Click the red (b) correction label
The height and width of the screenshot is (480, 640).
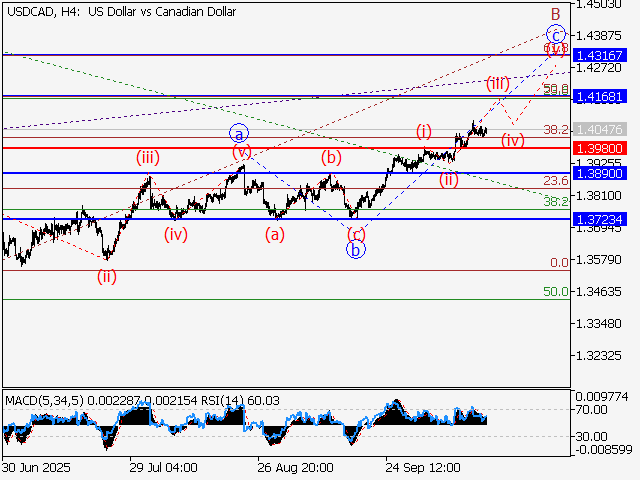pyautogui.click(x=331, y=157)
